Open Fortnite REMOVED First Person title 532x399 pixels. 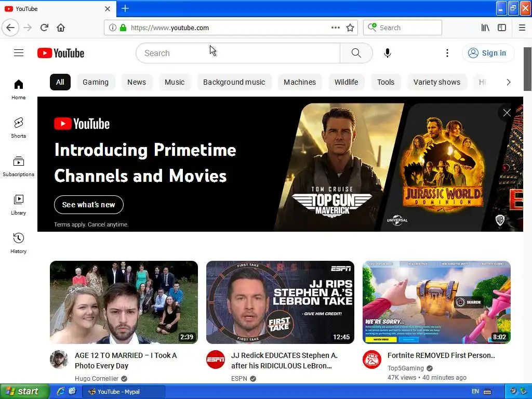click(441, 355)
